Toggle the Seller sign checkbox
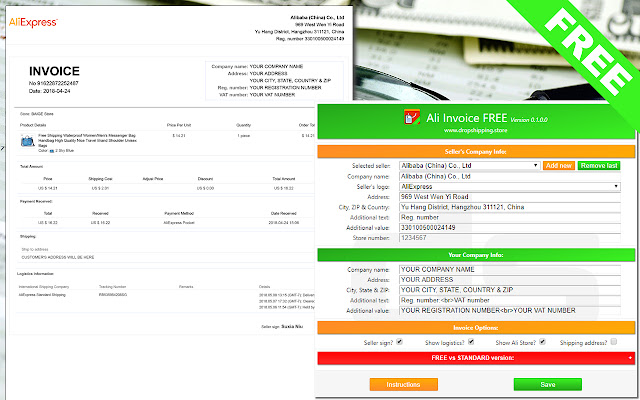 399,342
